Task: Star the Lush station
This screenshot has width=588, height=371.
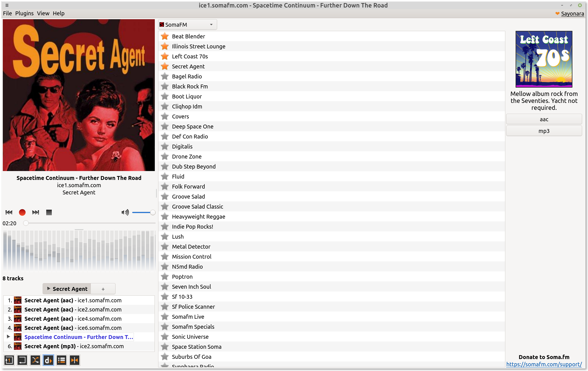Action: pyautogui.click(x=165, y=236)
